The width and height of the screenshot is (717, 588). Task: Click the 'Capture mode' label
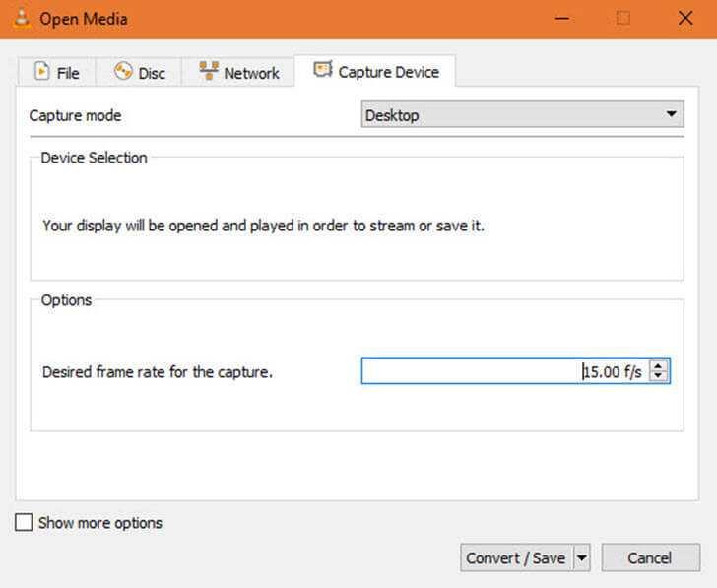click(76, 115)
